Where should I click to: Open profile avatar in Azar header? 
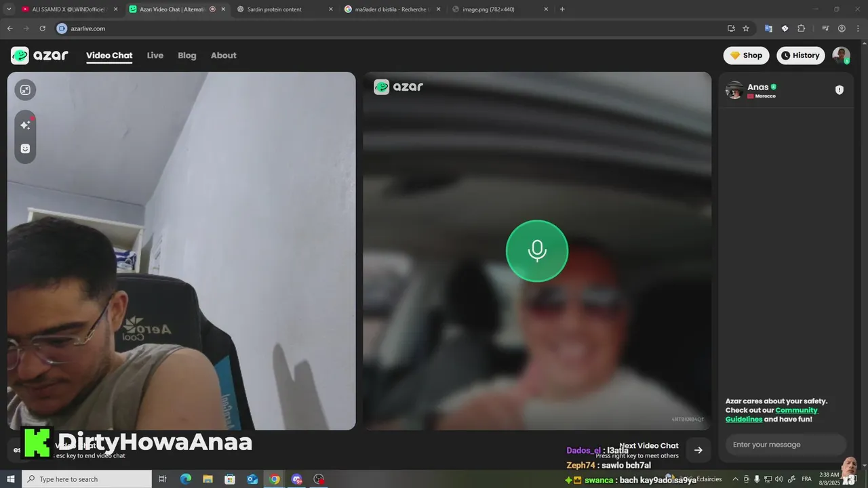point(841,56)
